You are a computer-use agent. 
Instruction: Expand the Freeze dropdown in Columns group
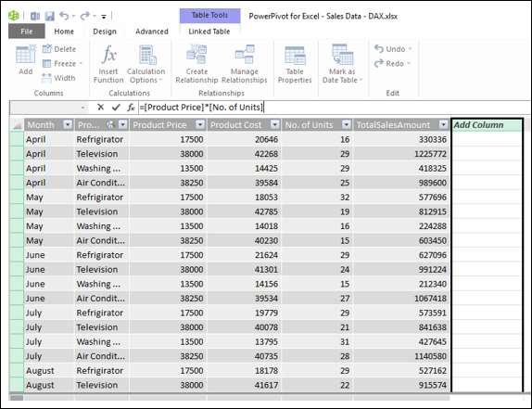click(x=81, y=63)
